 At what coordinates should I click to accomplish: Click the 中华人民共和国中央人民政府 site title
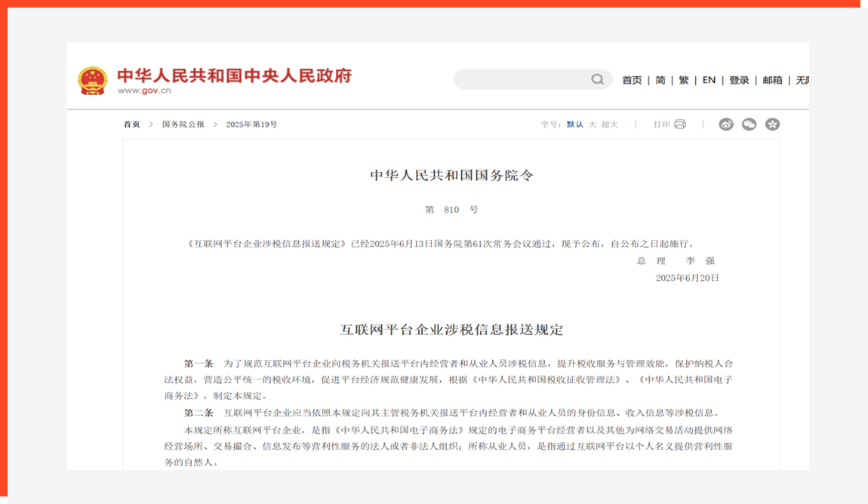tap(234, 76)
